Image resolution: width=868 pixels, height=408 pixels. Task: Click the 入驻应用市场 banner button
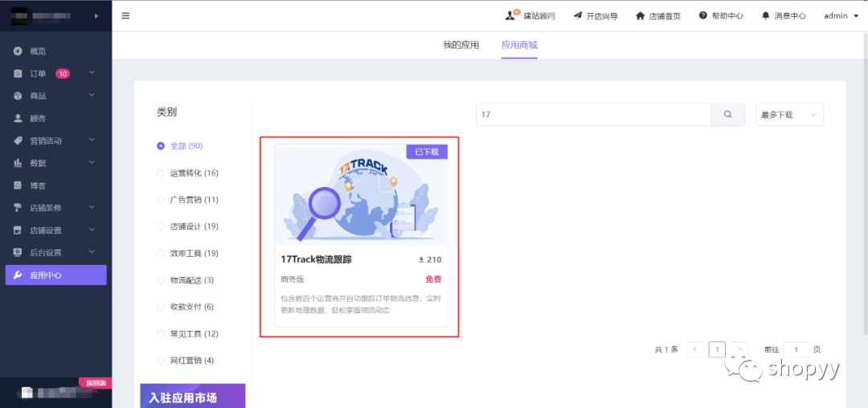193,396
